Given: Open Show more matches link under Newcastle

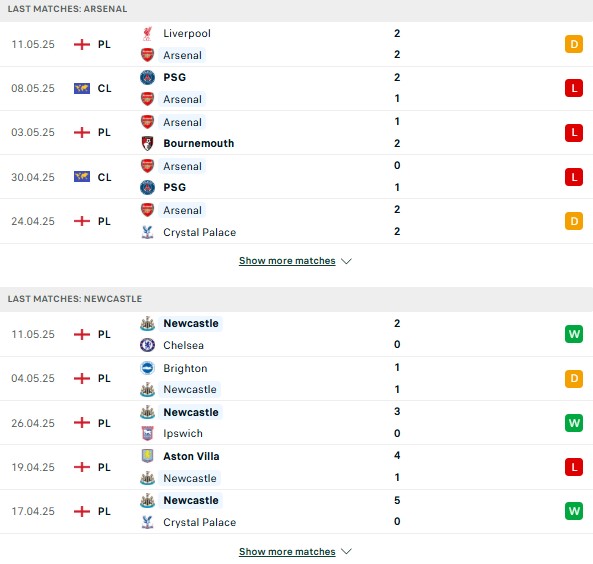Looking at the screenshot, I should (x=287, y=552).
